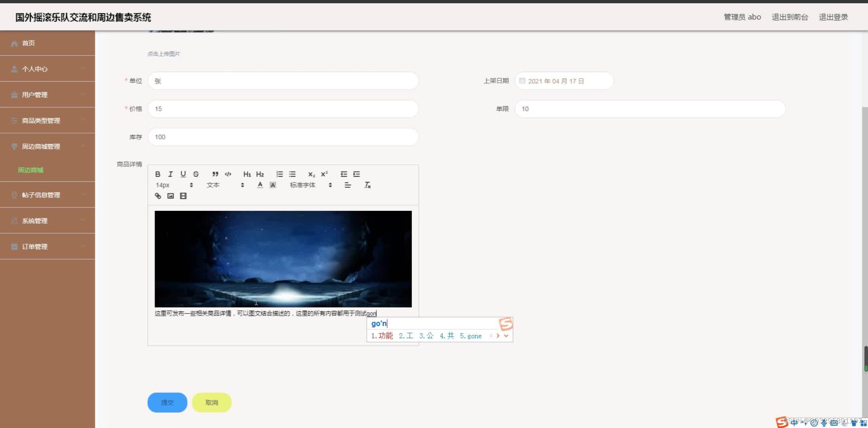Screen dimensions: 868x428
Task: Open the text alignment options
Action: (348, 185)
